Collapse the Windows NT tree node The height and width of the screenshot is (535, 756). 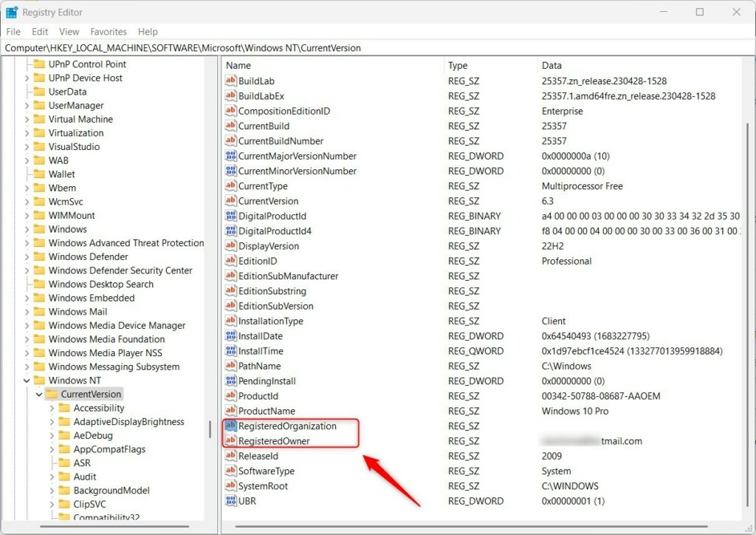point(27,381)
